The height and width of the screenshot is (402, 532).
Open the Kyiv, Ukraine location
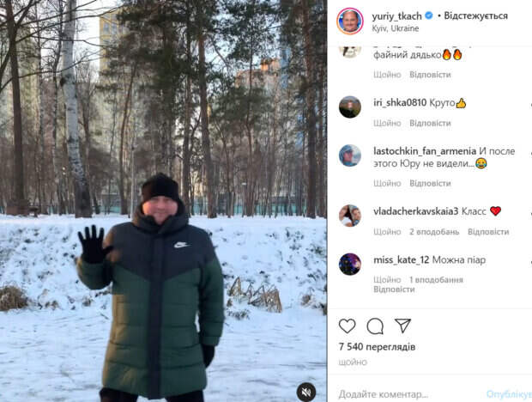(x=395, y=28)
